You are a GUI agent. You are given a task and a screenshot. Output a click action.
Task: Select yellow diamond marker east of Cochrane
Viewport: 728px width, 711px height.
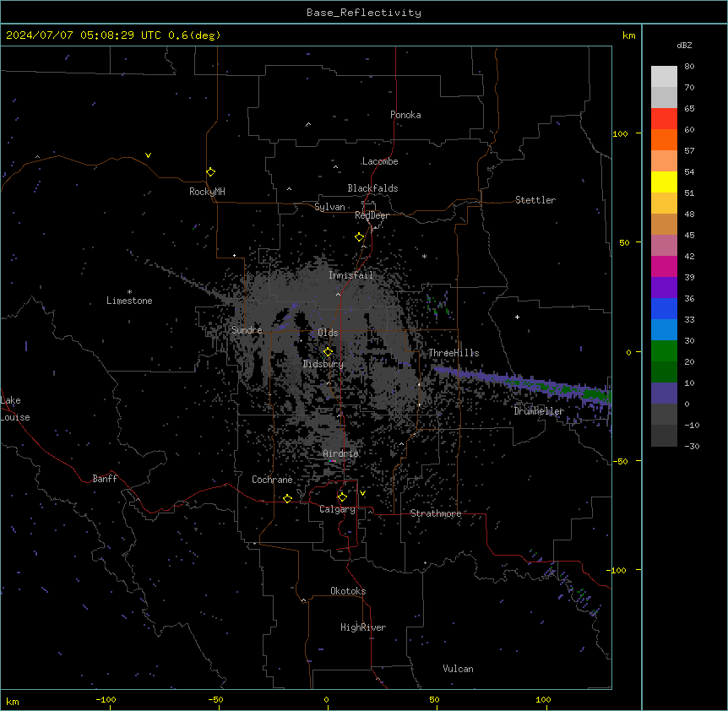pyautogui.click(x=287, y=498)
